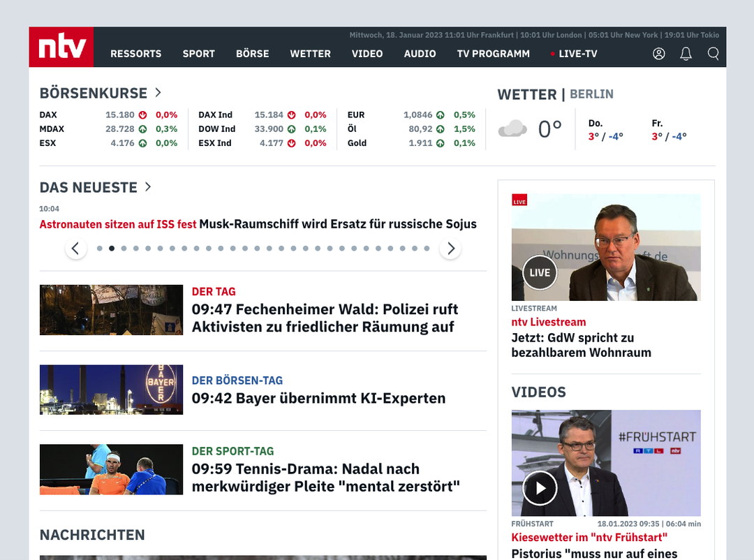Open the BERLIN weather location link
Image resolution: width=754 pixels, height=560 pixels.
pos(591,94)
